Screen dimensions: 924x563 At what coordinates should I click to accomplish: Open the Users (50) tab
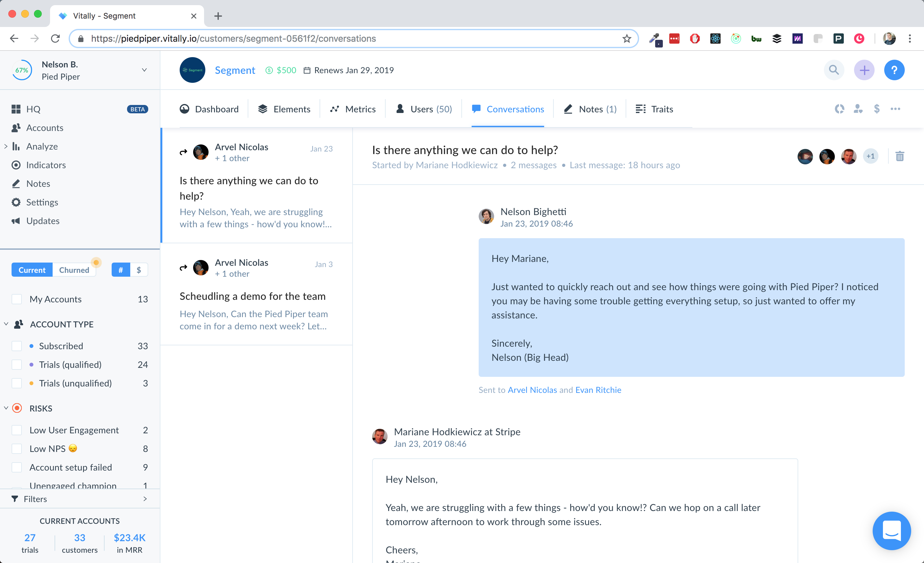424,109
